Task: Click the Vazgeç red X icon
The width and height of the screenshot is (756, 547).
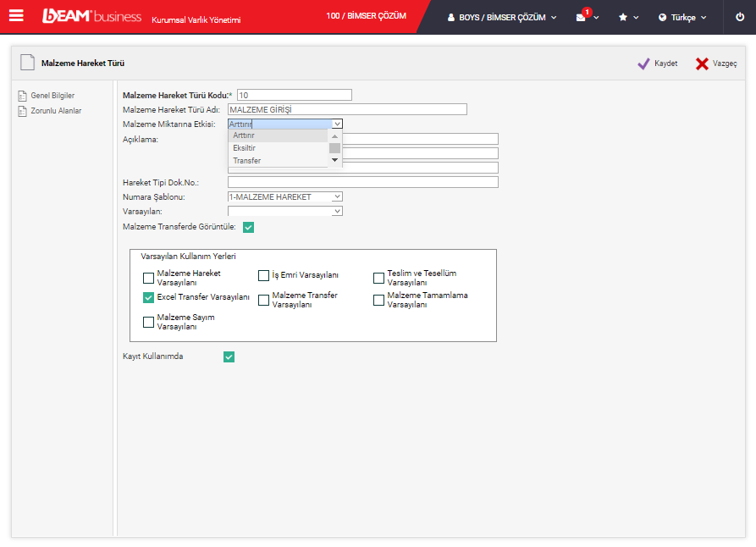Action: tap(702, 64)
